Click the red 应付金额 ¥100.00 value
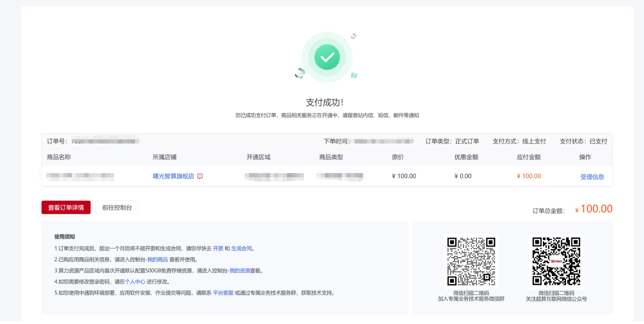 529,176
